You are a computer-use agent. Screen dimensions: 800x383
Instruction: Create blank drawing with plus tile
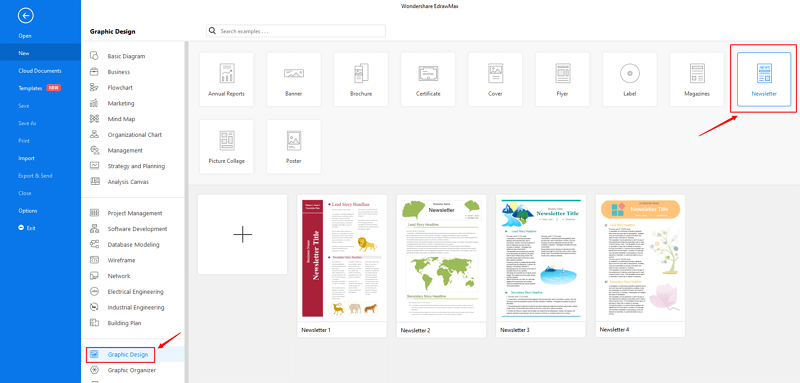point(242,234)
